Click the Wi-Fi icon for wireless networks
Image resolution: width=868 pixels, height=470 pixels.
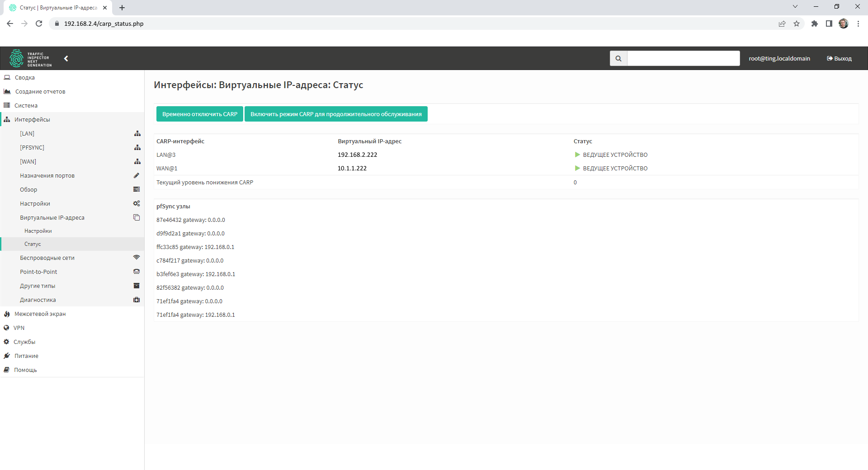[x=137, y=258]
